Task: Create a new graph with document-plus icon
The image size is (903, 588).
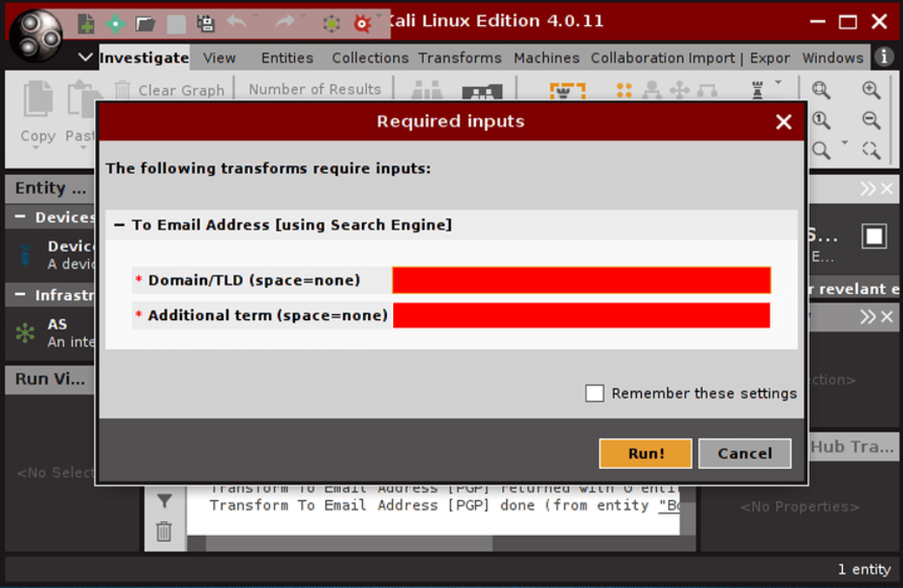Action: (x=86, y=23)
